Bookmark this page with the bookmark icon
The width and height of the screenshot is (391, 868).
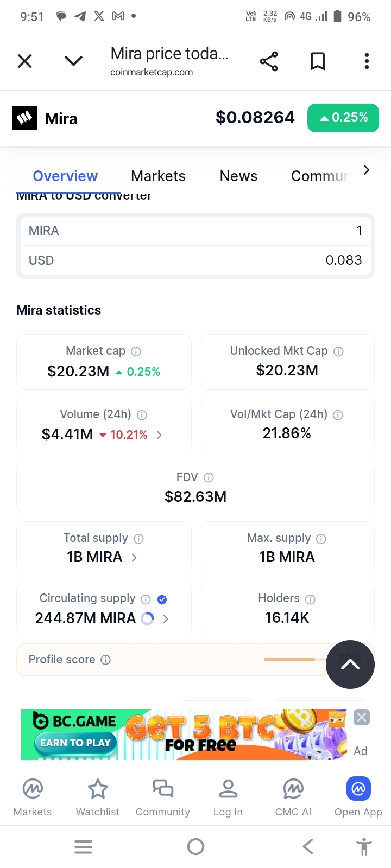click(318, 61)
